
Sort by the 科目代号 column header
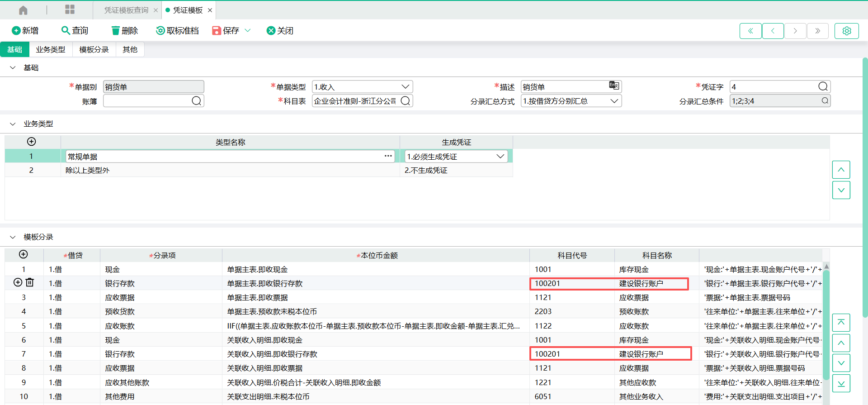(572, 255)
